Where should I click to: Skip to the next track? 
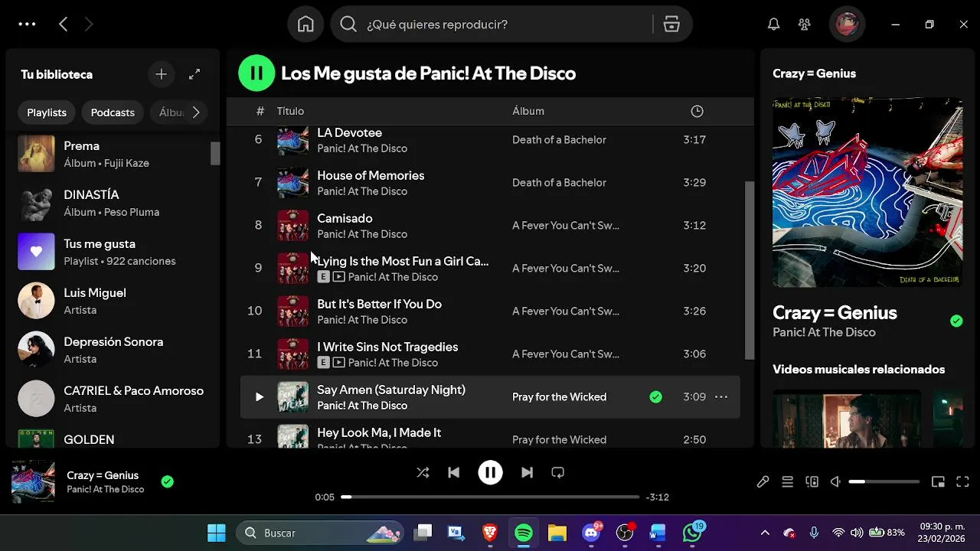click(x=527, y=472)
